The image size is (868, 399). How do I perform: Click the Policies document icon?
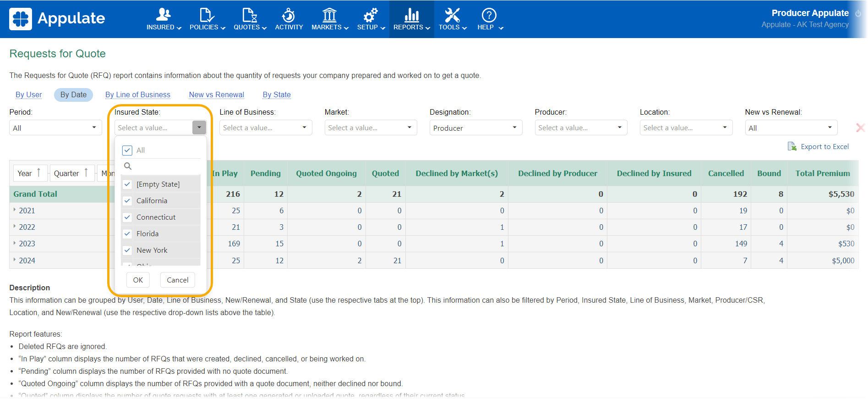(x=207, y=15)
